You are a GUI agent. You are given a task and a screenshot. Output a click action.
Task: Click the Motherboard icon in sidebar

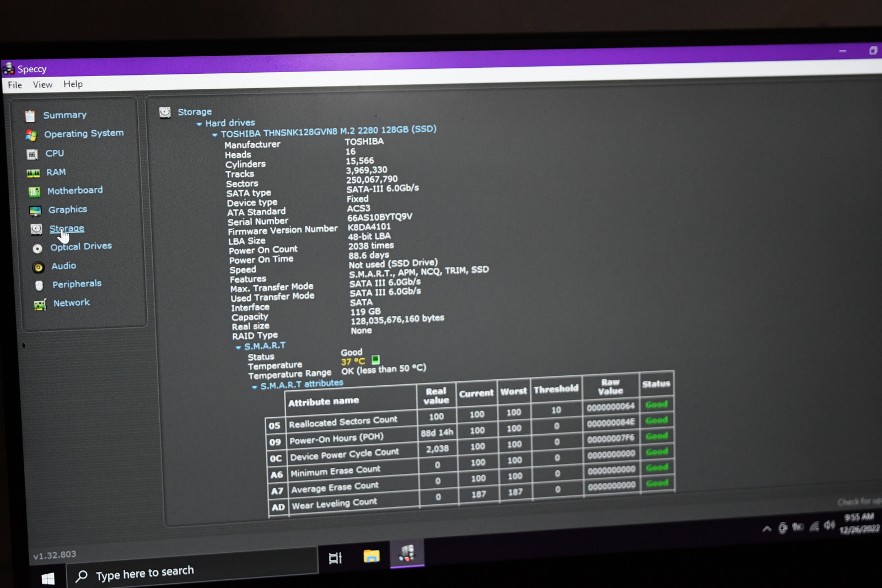34,192
